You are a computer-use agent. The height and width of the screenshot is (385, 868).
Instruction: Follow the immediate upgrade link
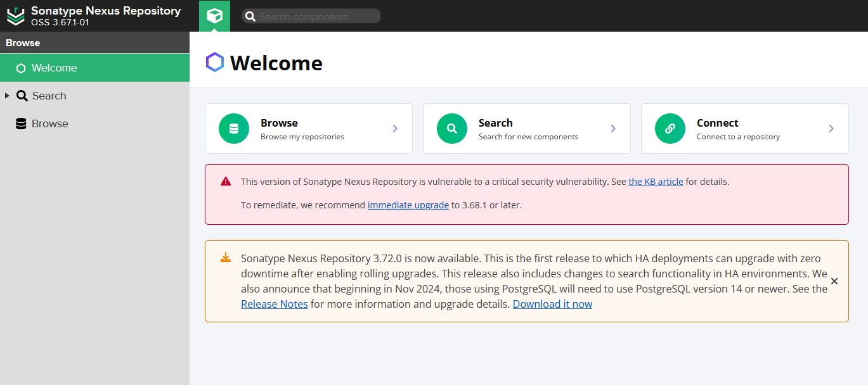408,205
